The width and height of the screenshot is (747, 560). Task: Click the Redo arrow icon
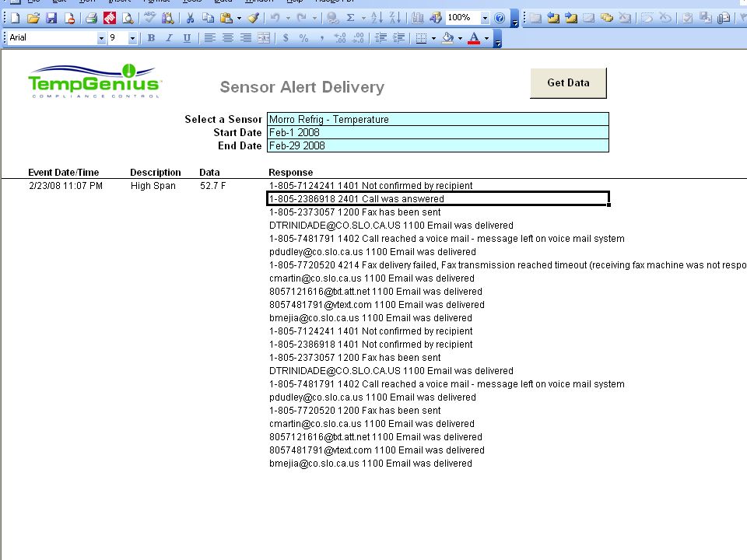(x=302, y=19)
